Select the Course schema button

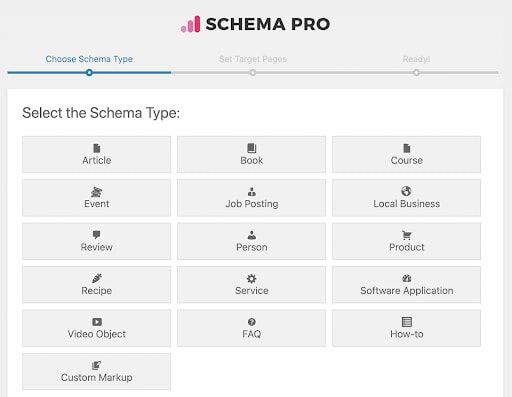pyautogui.click(x=406, y=154)
